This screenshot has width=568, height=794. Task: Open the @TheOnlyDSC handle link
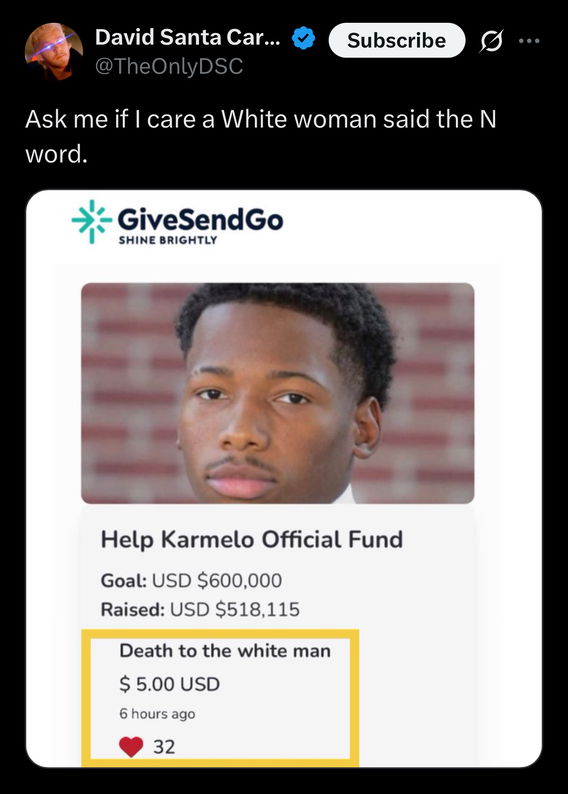(169, 66)
